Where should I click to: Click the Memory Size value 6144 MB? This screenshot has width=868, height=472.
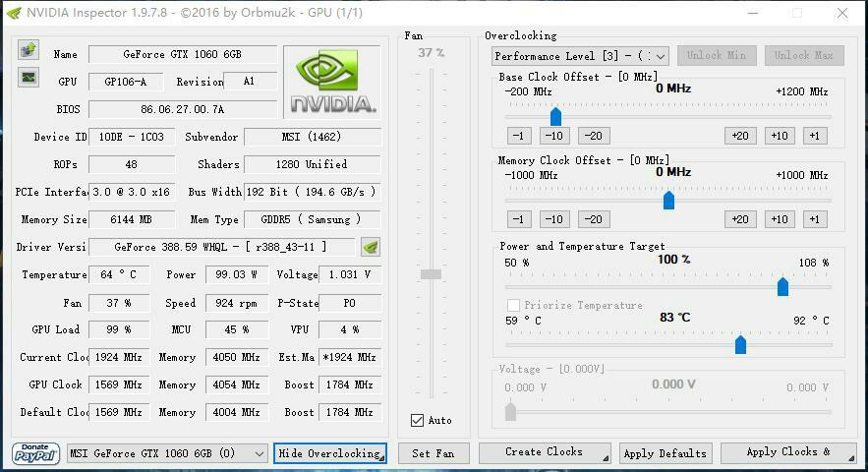pyautogui.click(x=132, y=220)
